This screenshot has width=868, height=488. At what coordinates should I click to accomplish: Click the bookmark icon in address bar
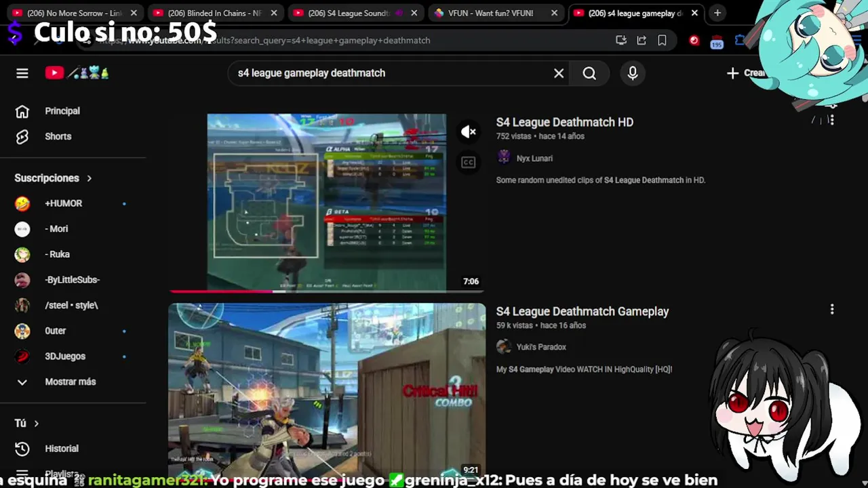click(x=662, y=41)
